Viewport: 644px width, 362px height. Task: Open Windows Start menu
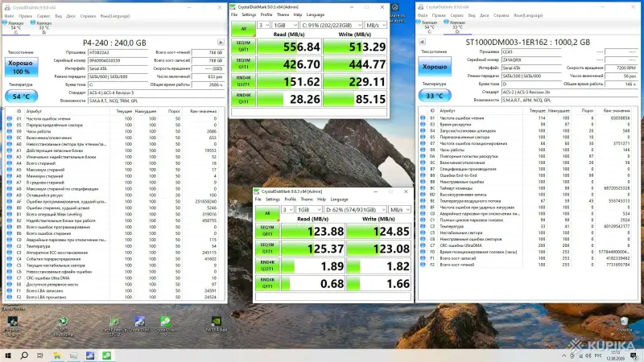point(8,356)
